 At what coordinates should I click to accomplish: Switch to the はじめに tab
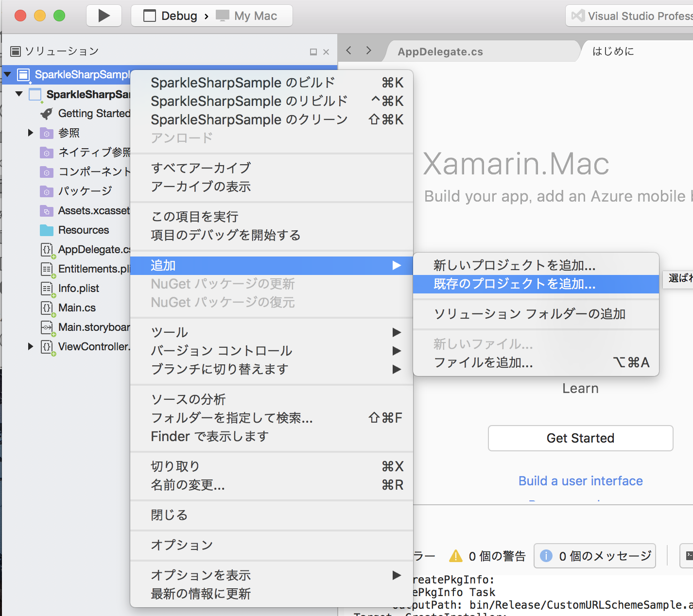click(613, 51)
